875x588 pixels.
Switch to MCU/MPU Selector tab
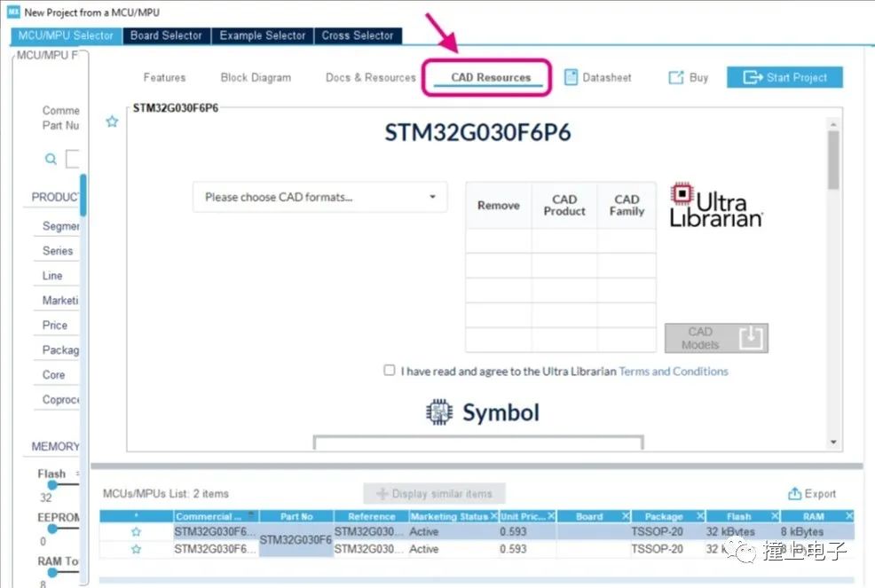pos(66,35)
